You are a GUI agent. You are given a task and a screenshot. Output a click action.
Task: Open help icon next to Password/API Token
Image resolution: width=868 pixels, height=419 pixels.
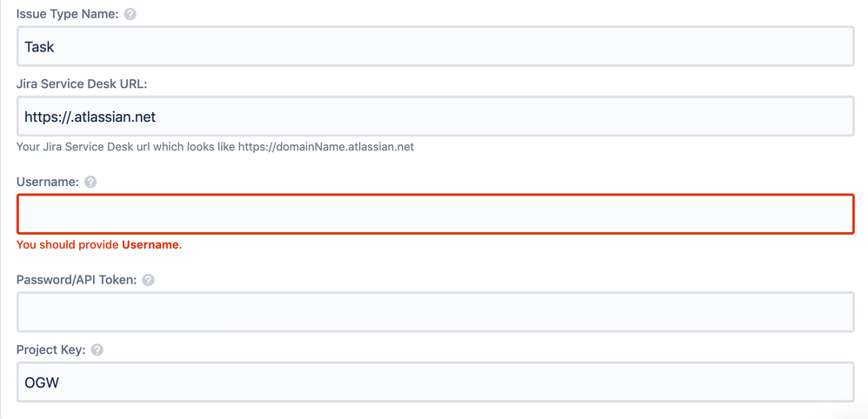(x=148, y=280)
